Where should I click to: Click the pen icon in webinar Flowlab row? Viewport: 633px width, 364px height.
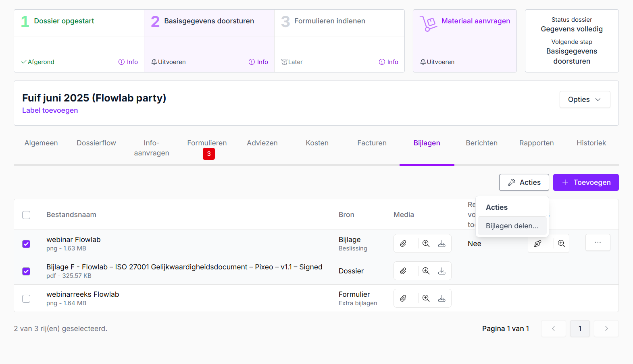tap(538, 244)
